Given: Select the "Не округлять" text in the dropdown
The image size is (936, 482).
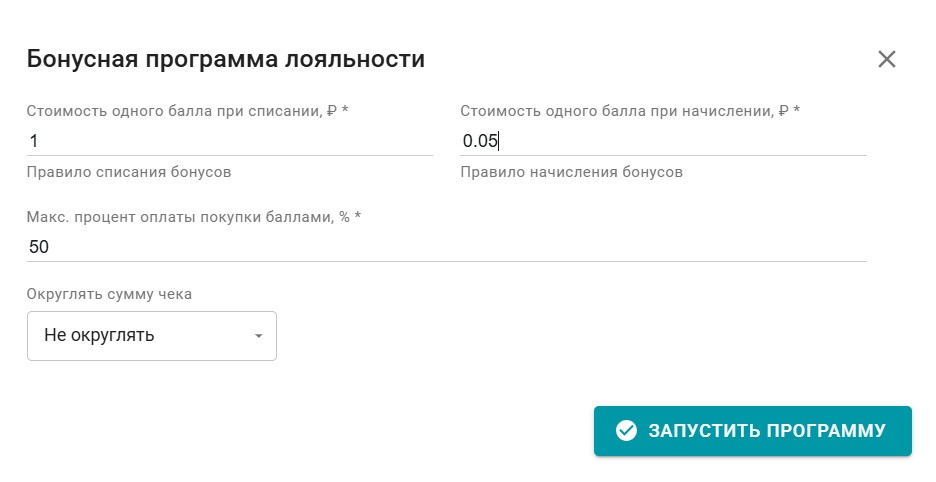Looking at the screenshot, I should pyautogui.click(x=99, y=336).
